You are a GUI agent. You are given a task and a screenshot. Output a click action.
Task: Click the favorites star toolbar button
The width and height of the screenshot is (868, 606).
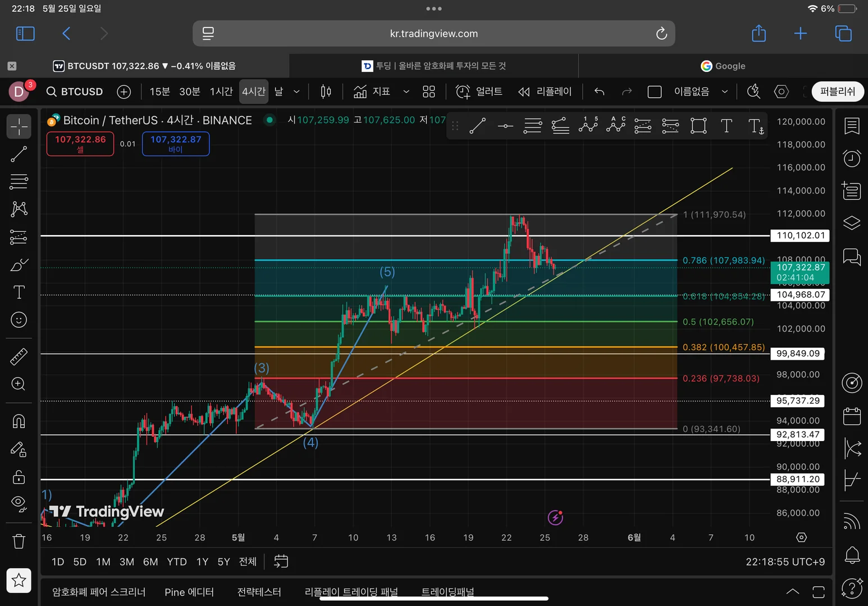[x=19, y=580]
